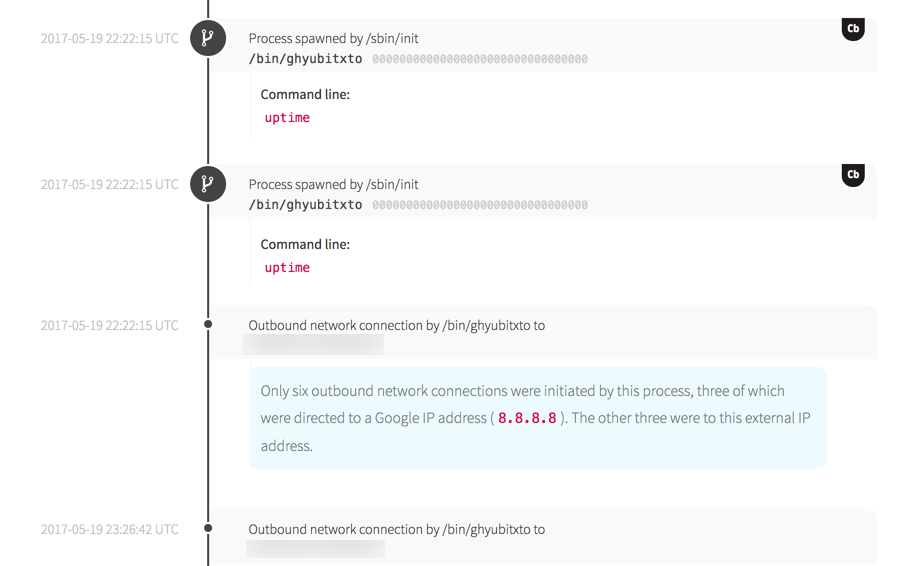This screenshot has width=898, height=566.
Task: Click the blurred IP under the 23:26:42 connection
Action: (315, 549)
